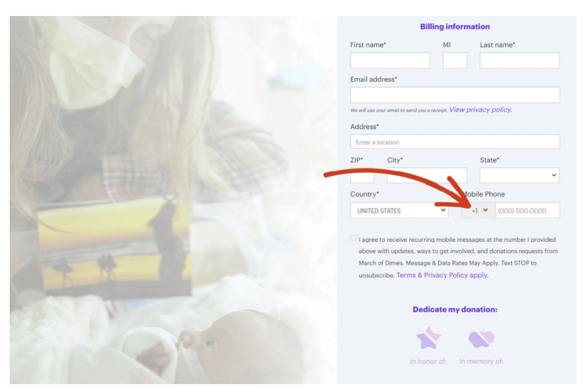
Task: Open Terms & Privacy Policy apply link
Action: 442,275
